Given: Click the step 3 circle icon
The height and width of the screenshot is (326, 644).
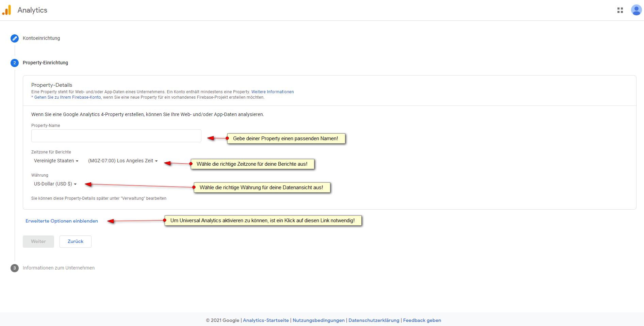Looking at the screenshot, I should click(x=15, y=268).
